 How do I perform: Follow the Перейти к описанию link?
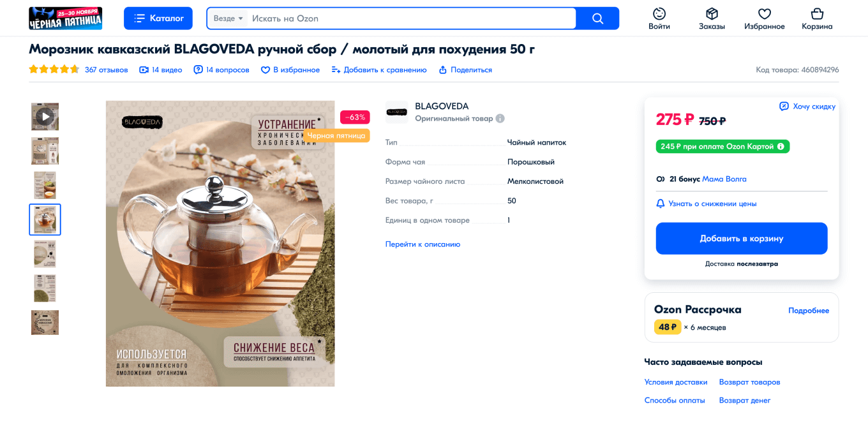pos(423,244)
